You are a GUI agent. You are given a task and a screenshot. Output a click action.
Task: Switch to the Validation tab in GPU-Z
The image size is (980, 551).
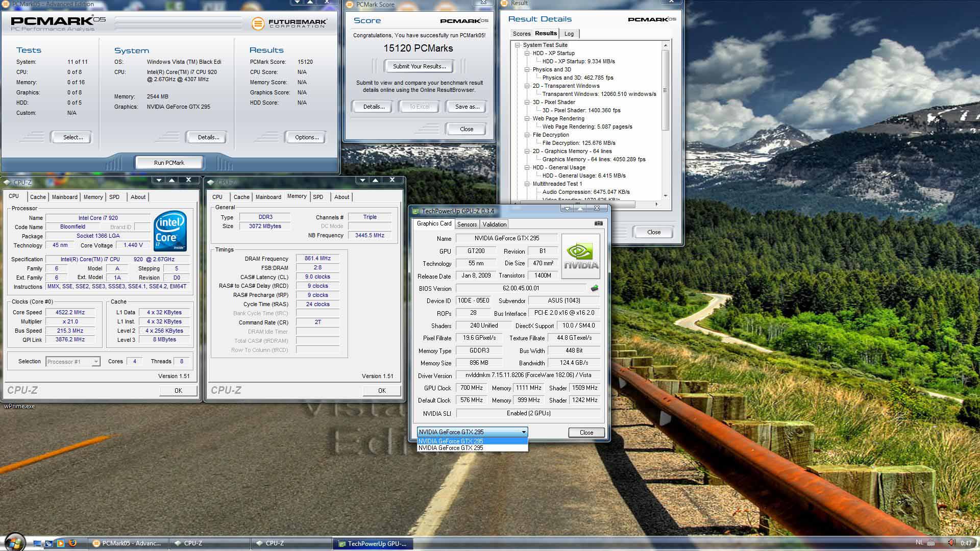point(494,224)
